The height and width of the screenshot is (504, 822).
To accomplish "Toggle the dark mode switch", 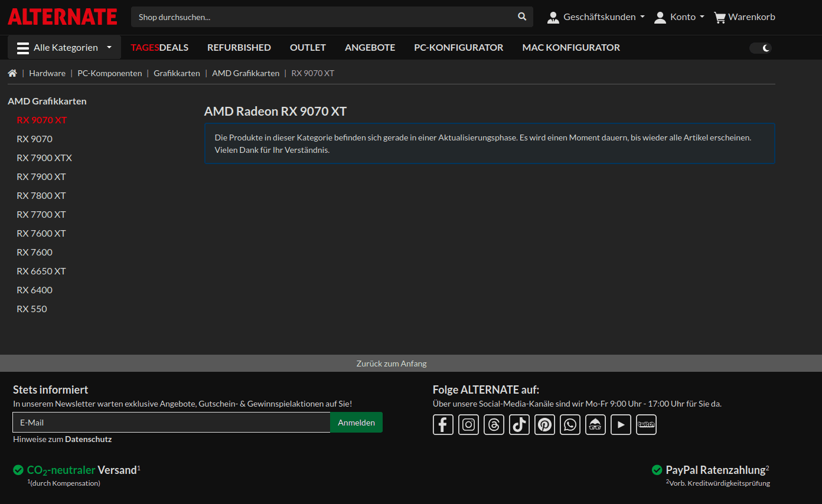I will [x=761, y=48].
